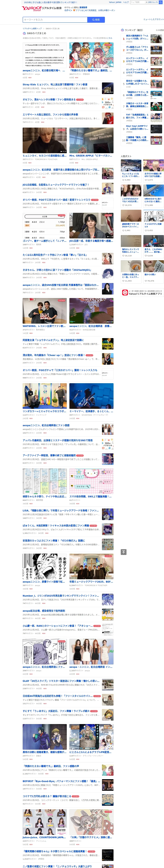Viewport: 164px width, 868px height.
Task: Open the SNSのバズまとめ thumbnail beside オセフン article
Action: point(108,103)
